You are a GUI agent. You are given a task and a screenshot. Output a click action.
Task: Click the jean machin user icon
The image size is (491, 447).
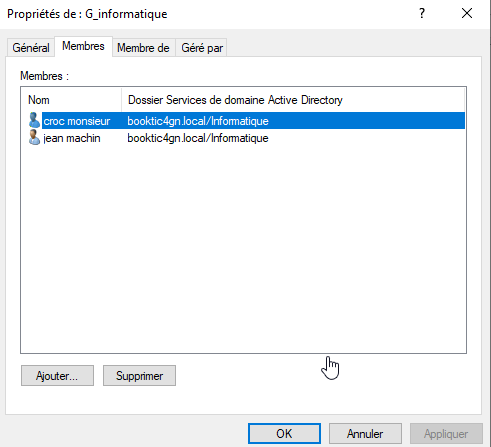tap(34, 138)
